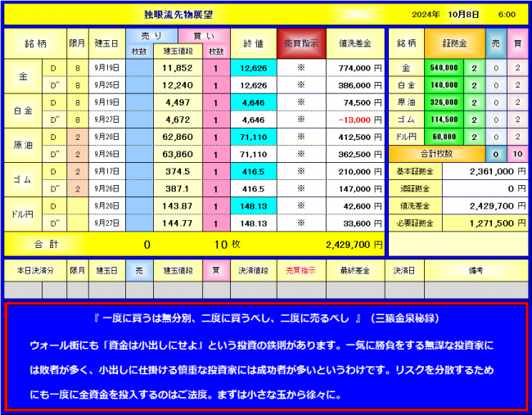
Task: Click the time 6:00 in header
Action: click(507, 15)
